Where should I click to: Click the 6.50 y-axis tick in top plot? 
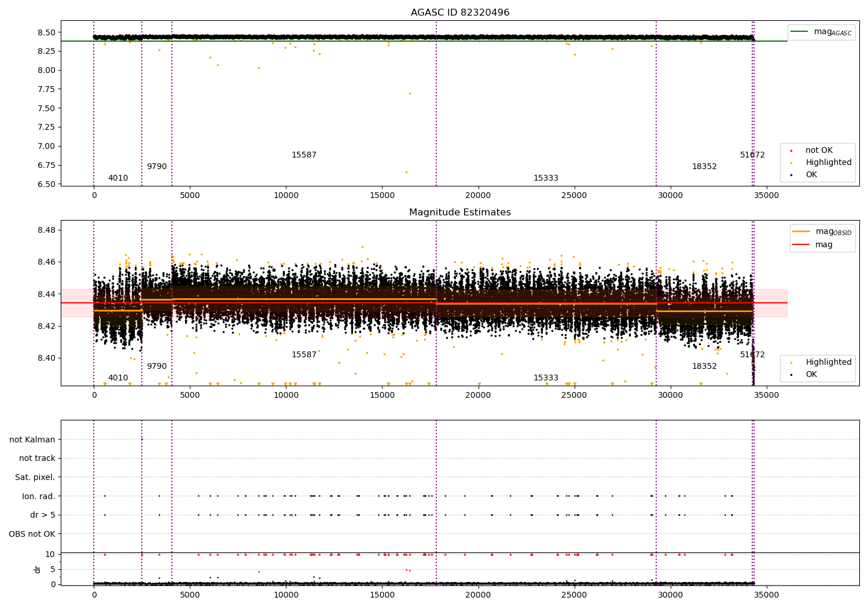click(x=47, y=184)
